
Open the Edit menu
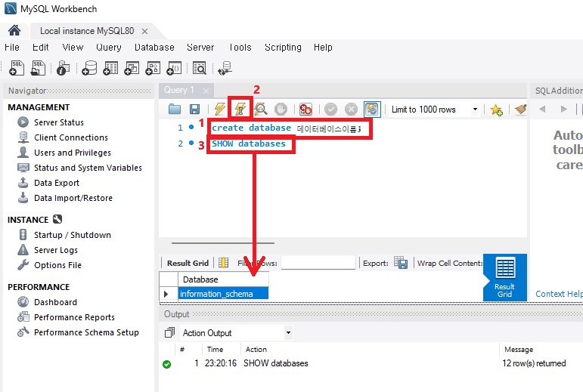pyautogui.click(x=41, y=47)
